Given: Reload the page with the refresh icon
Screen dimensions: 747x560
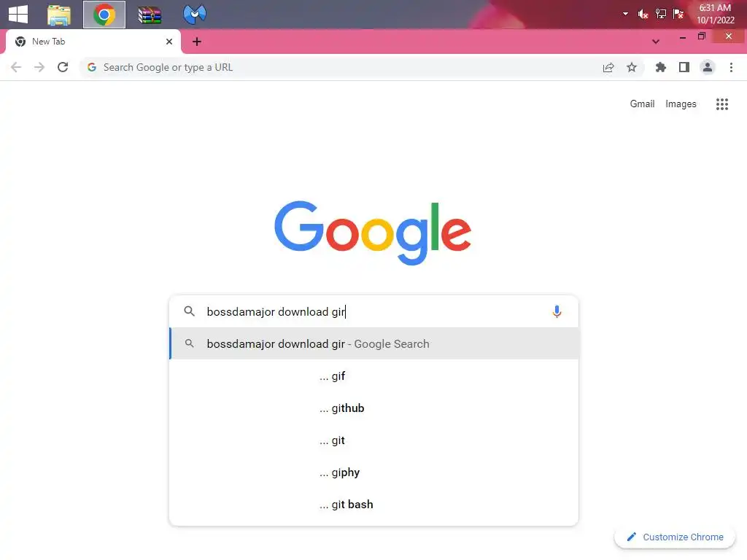Looking at the screenshot, I should pyautogui.click(x=63, y=67).
